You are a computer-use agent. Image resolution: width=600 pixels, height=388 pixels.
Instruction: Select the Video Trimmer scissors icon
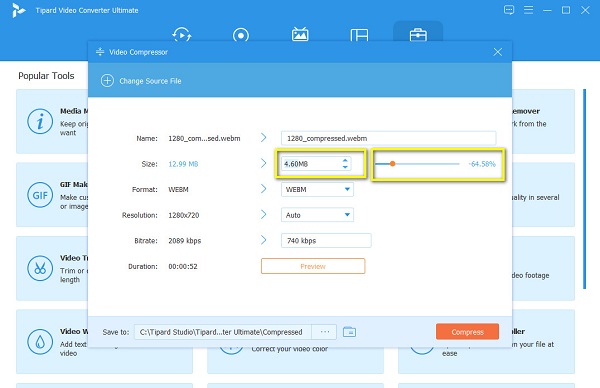coord(40,268)
